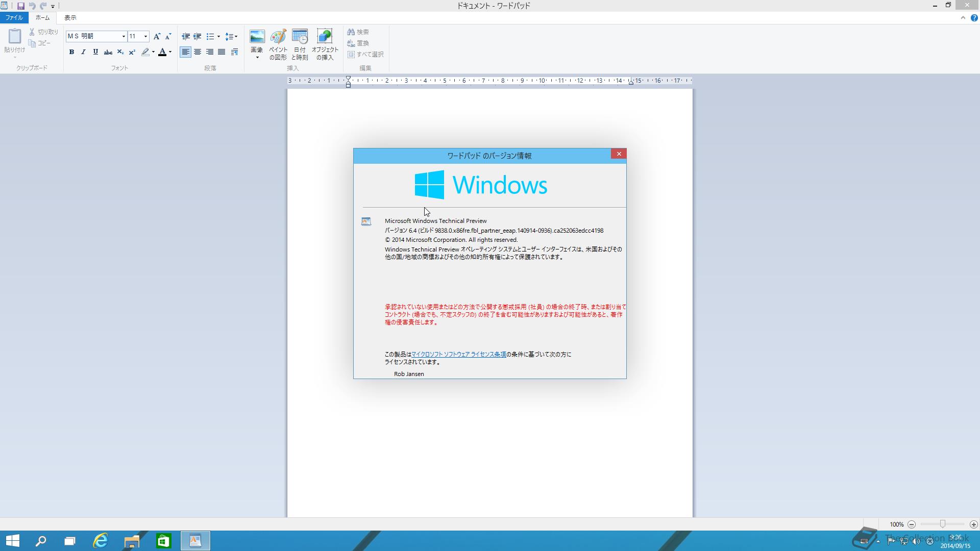The width and height of the screenshot is (980, 551).
Task: Click the ruler left indent marker
Action: coord(348,82)
